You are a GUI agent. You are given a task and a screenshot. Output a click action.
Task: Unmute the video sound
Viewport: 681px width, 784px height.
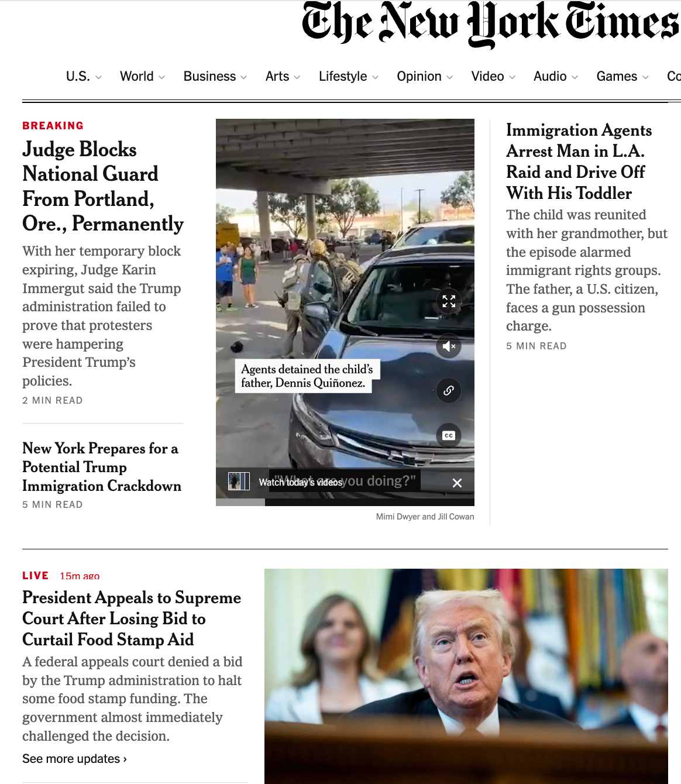pyautogui.click(x=449, y=346)
